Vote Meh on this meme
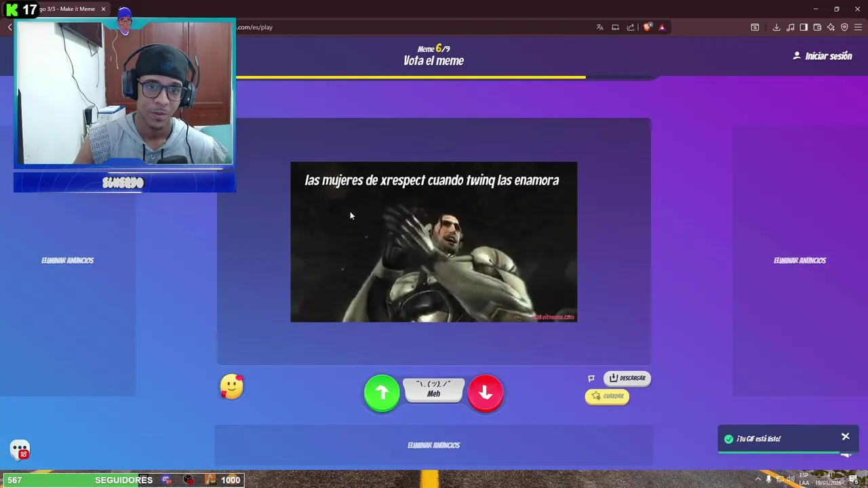 point(434,389)
